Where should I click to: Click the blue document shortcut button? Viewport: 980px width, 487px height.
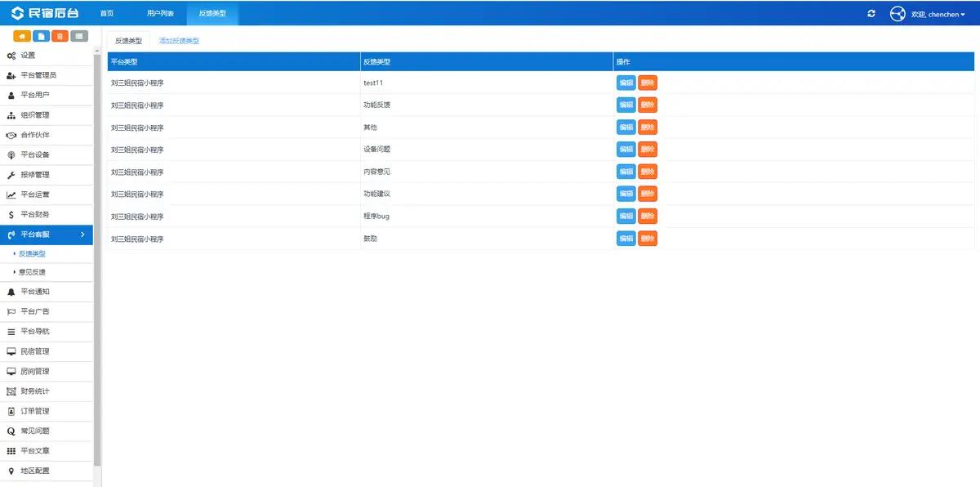point(41,36)
